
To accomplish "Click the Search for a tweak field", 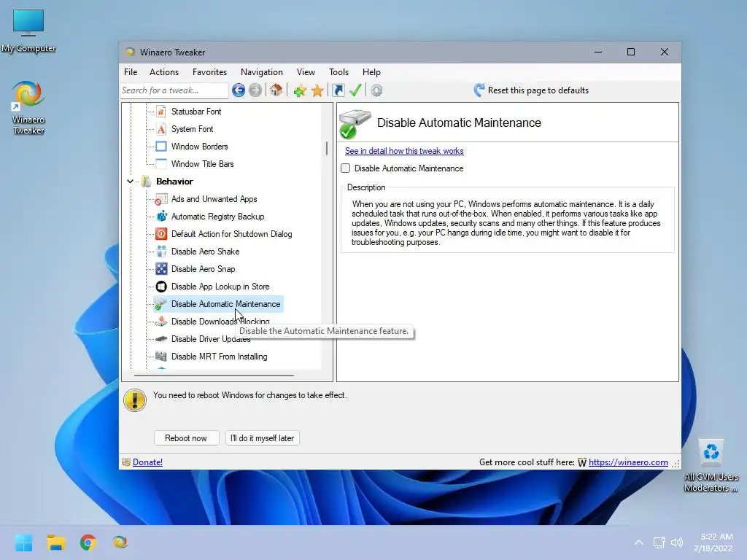I will (x=174, y=90).
